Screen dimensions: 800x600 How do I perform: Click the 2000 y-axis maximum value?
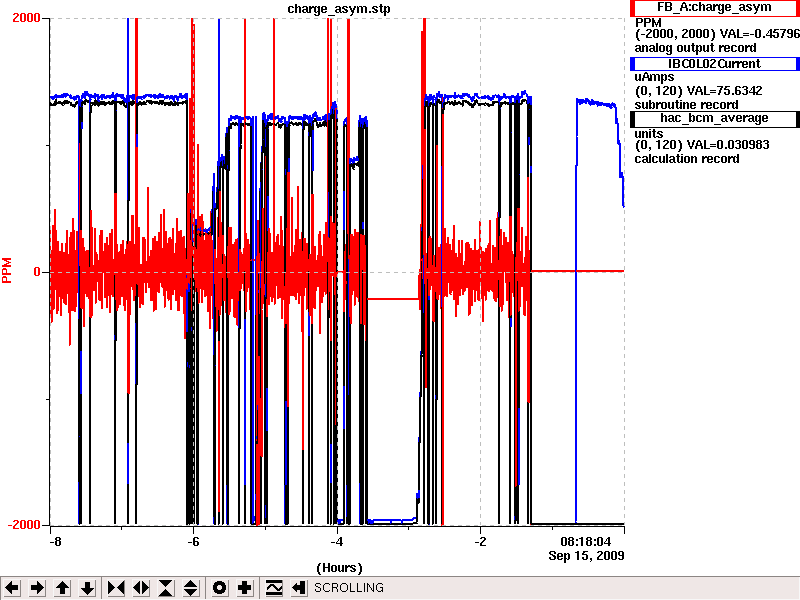(26, 18)
